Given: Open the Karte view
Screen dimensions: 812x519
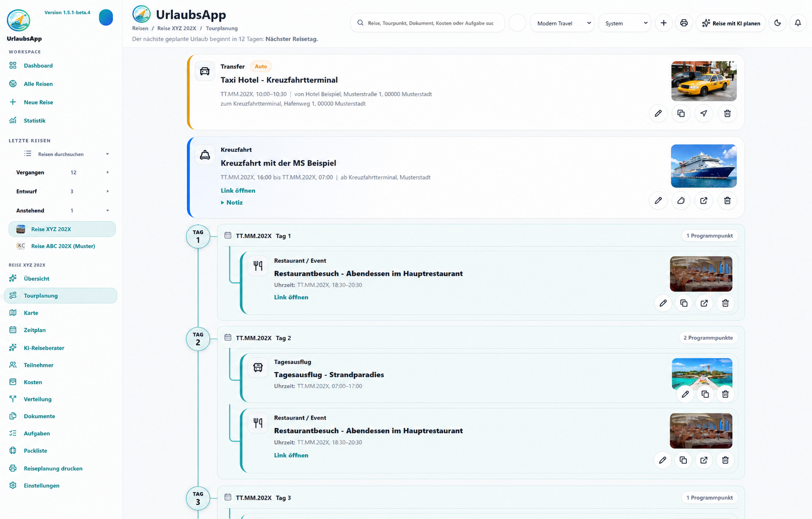Looking at the screenshot, I should (x=31, y=313).
